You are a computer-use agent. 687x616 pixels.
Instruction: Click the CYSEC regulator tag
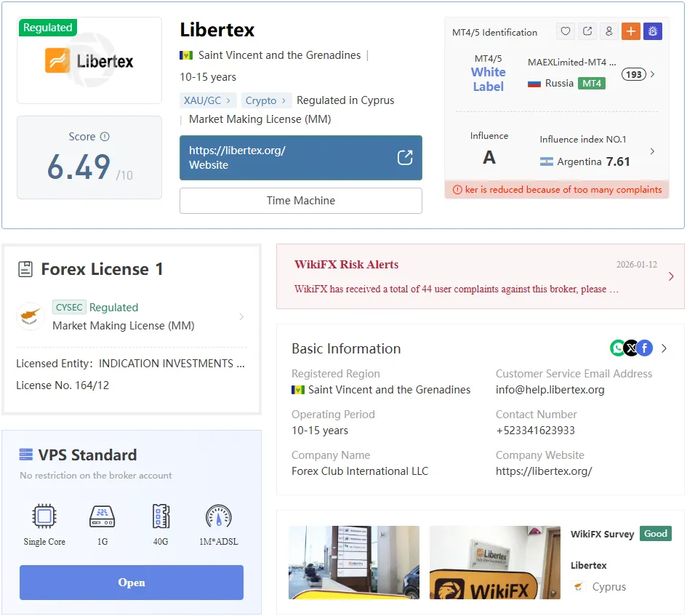69,308
